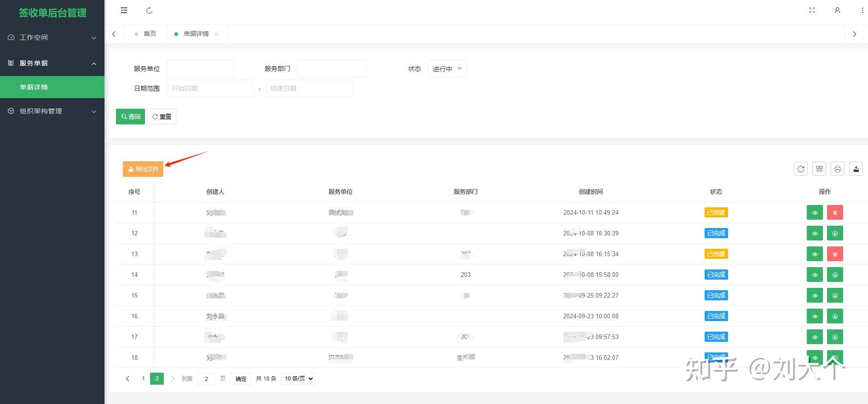Click the 创建时间 column header

pos(591,192)
